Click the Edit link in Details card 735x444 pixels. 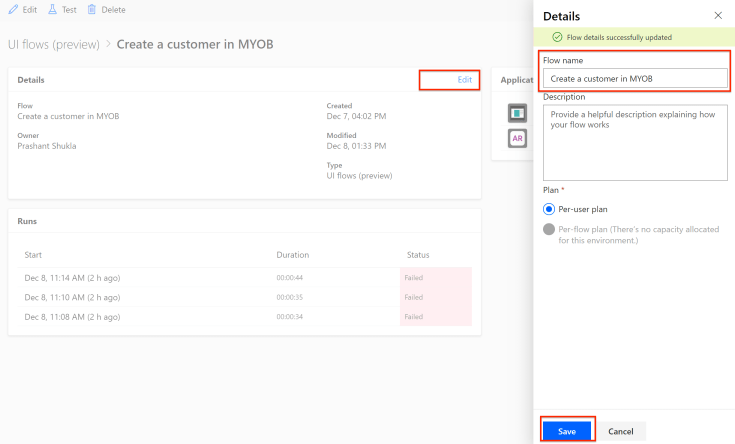tap(464, 80)
